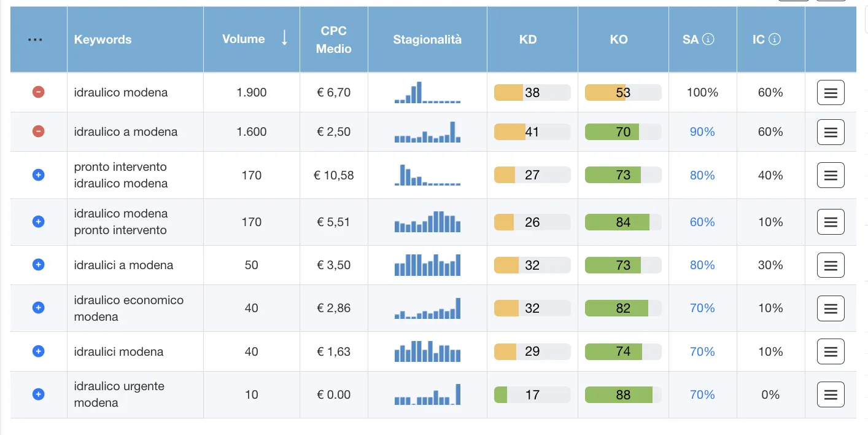Click the SA info icon in header
868x435 pixels.
coord(708,39)
